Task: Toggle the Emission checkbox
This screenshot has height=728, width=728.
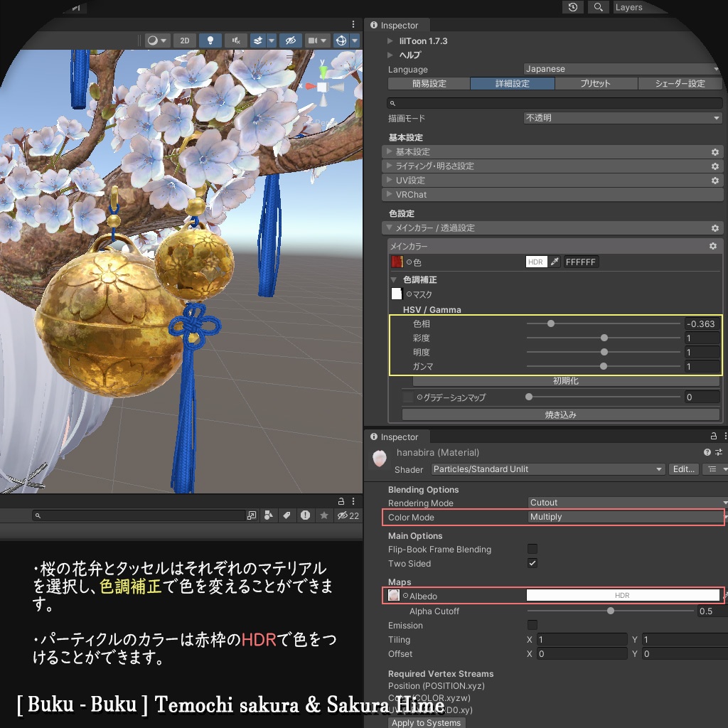Action: (532, 626)
